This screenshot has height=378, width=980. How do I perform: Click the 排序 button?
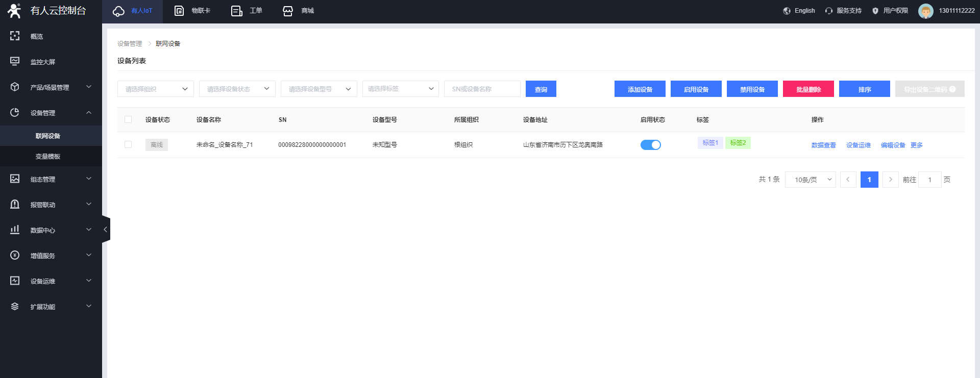(865, 89)
